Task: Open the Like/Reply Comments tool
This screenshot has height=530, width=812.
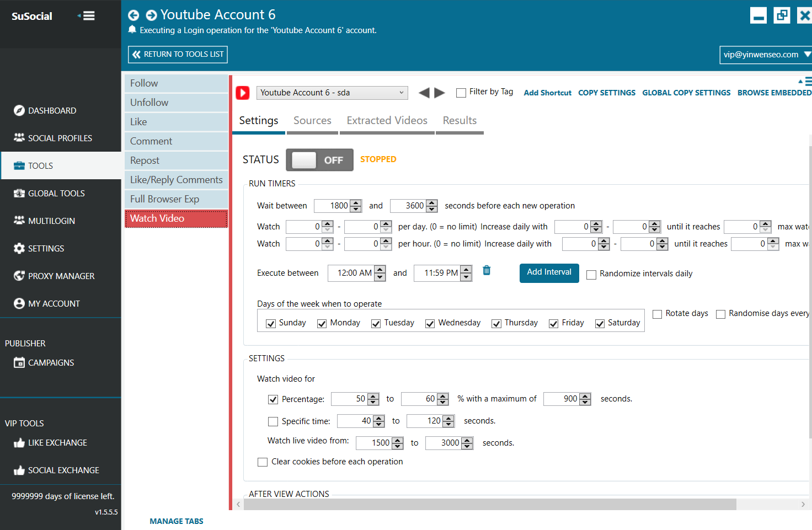Action: 177,180
